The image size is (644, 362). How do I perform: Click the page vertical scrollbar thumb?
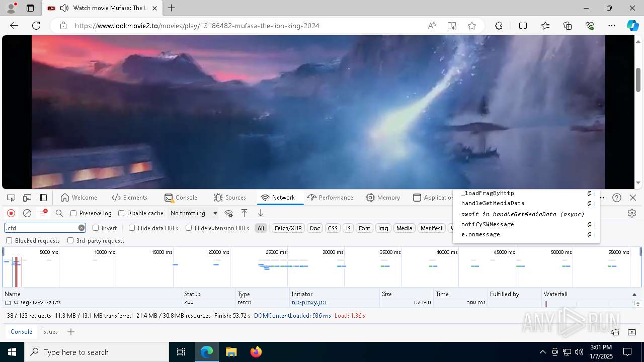[x=638, y=79]
